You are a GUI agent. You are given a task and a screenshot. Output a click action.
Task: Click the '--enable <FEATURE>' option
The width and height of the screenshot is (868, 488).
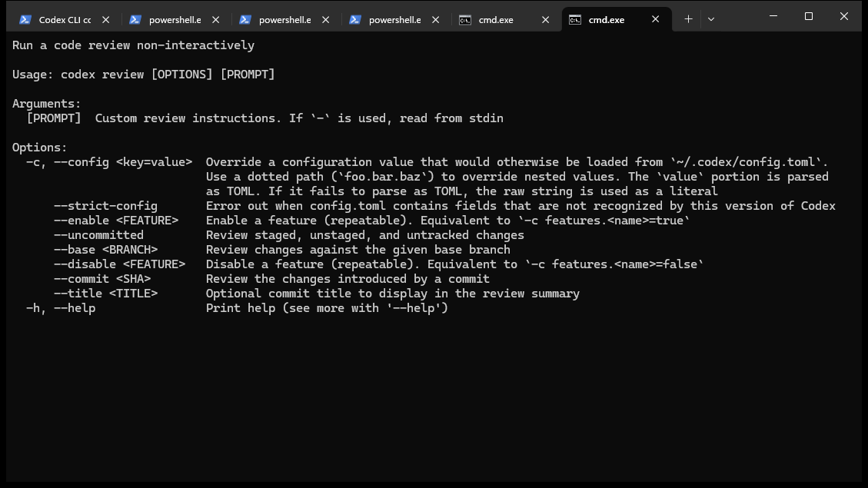pyautogui.click(x=116, y=221)
